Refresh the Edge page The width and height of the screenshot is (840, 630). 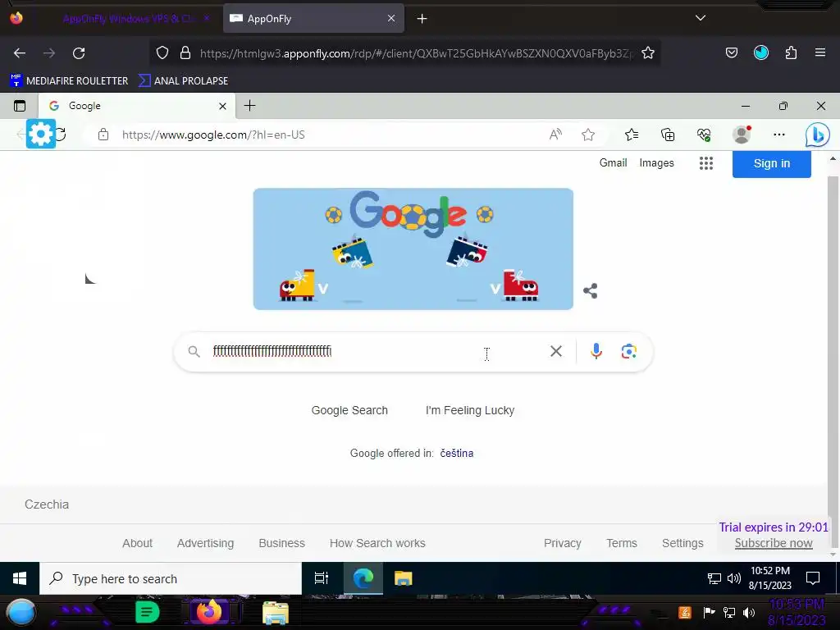tap(61, 135)
